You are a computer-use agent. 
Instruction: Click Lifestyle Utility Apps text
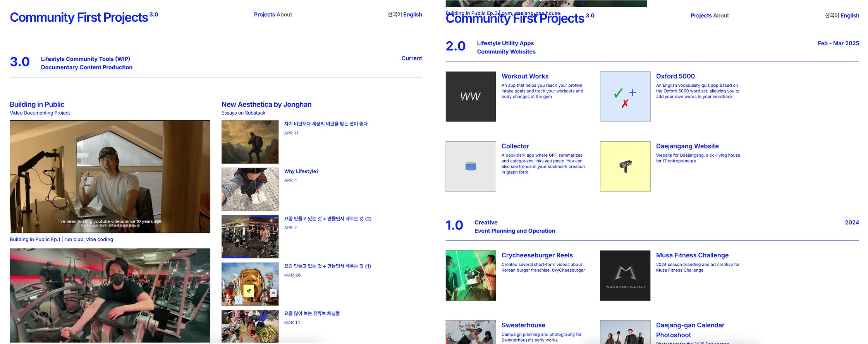tap(505, 43)
